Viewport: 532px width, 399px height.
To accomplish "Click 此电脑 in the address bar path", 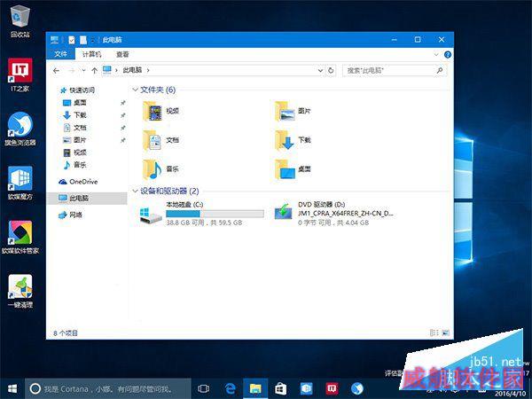I will coord(132,70).
